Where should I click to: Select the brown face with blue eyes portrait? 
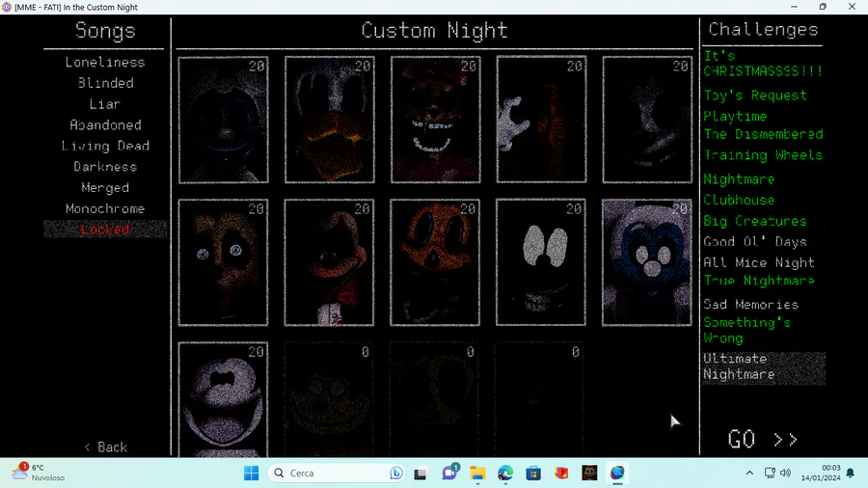click(x=223, y=262)
